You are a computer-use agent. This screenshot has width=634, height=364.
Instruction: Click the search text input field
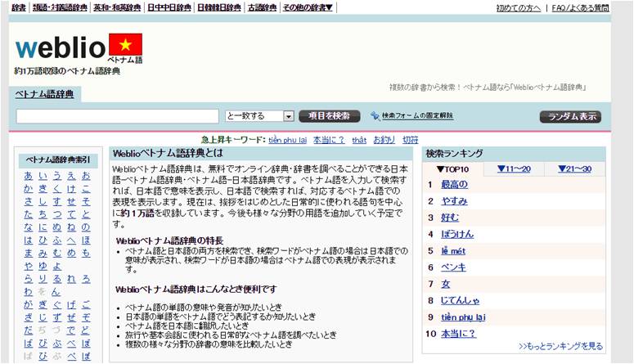117,116
